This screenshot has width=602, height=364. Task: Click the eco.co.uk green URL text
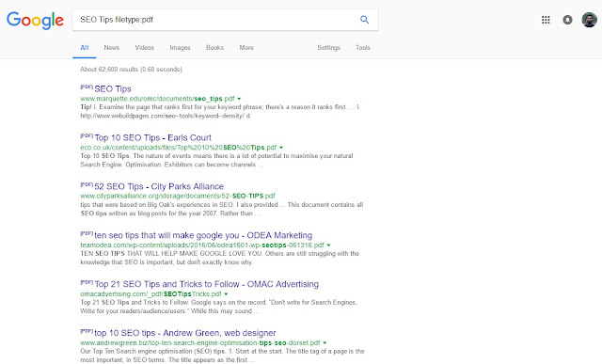178,148
